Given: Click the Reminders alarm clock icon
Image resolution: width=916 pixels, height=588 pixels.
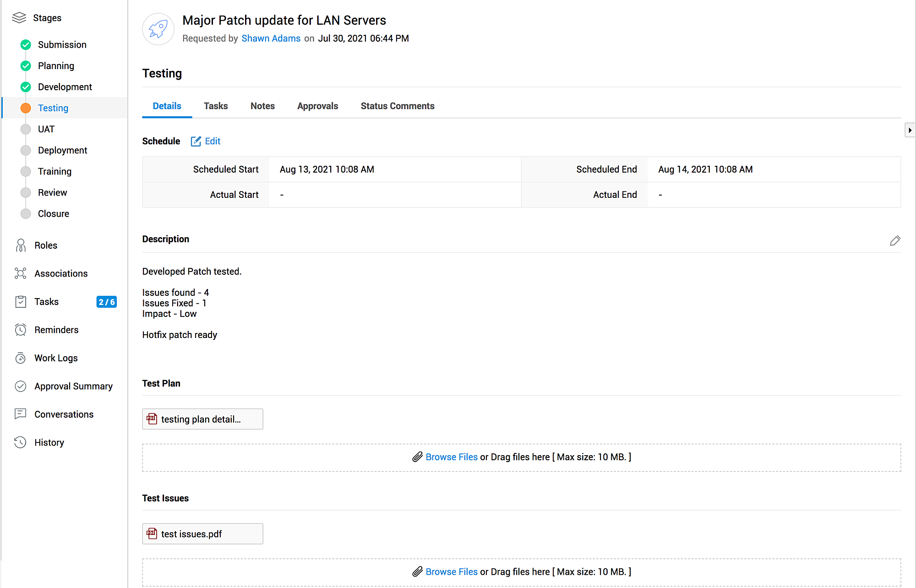Looking at the screenshot, I should pyautogui.click(x=21, y=330).
